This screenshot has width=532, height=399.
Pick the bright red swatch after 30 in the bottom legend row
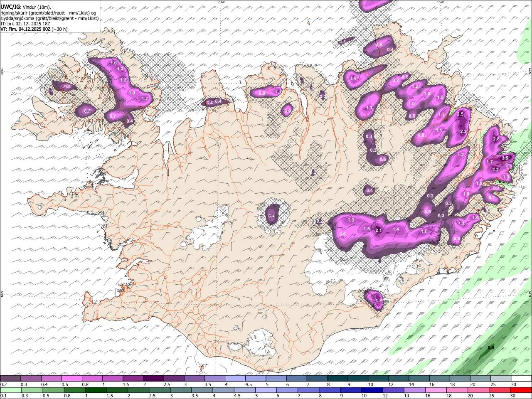(521, 390)
